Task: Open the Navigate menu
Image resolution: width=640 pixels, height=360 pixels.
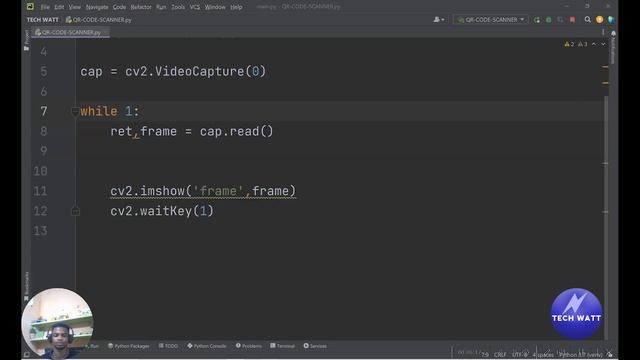Action: click(x=97, y=7)
